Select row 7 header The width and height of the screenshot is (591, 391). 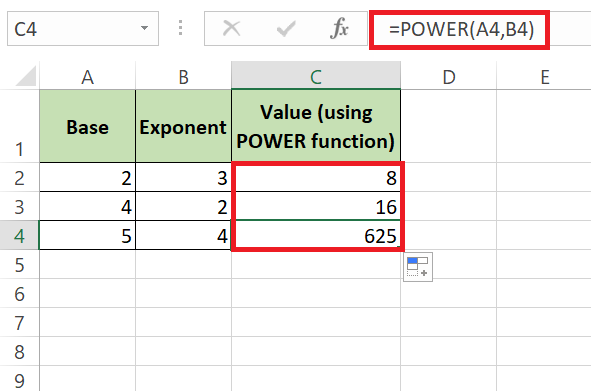pos(20,323)
